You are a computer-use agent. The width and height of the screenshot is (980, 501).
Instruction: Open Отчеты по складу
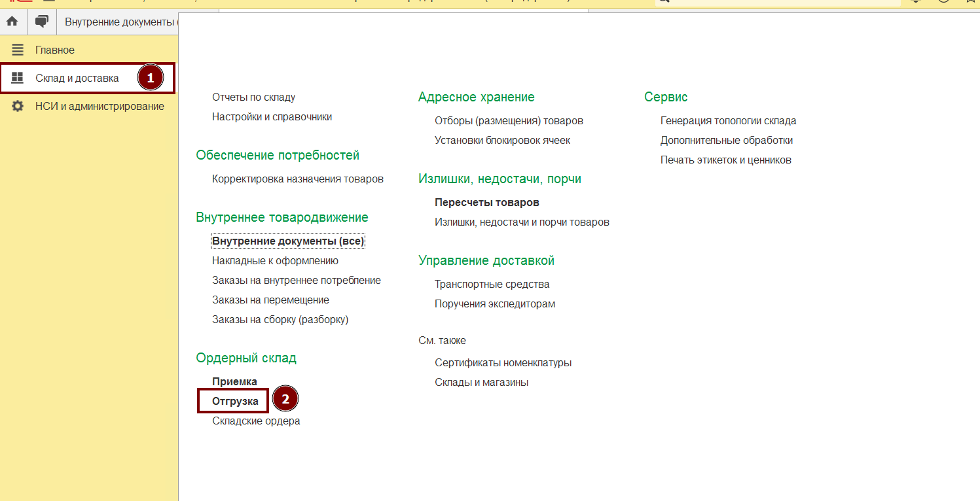(x=253, y=97)
